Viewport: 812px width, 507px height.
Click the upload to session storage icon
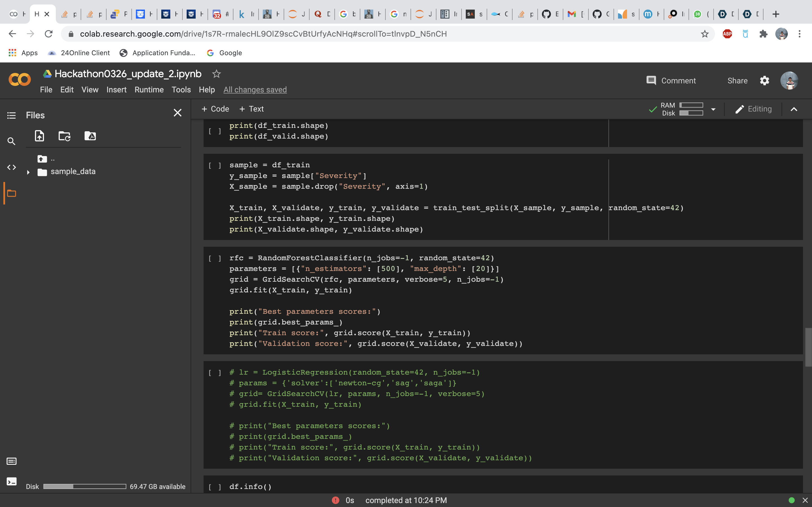pyautogui.click(x=39, y=136)
